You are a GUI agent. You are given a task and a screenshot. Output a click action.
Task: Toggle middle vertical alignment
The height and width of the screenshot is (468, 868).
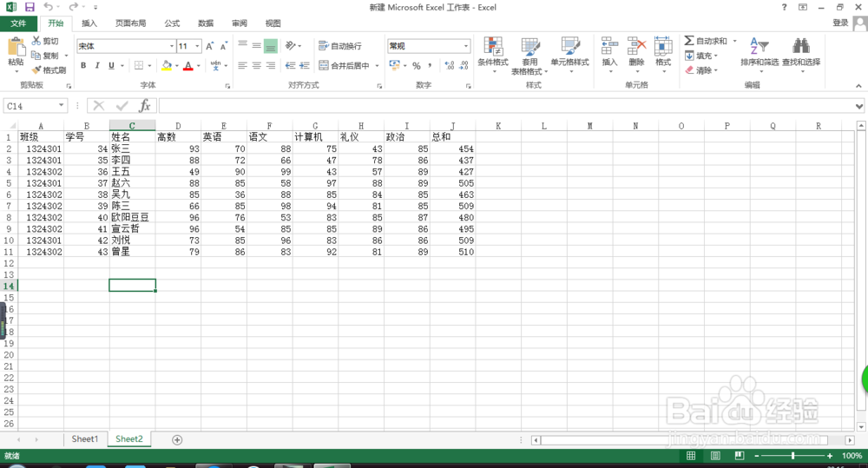tap(256, 45)
